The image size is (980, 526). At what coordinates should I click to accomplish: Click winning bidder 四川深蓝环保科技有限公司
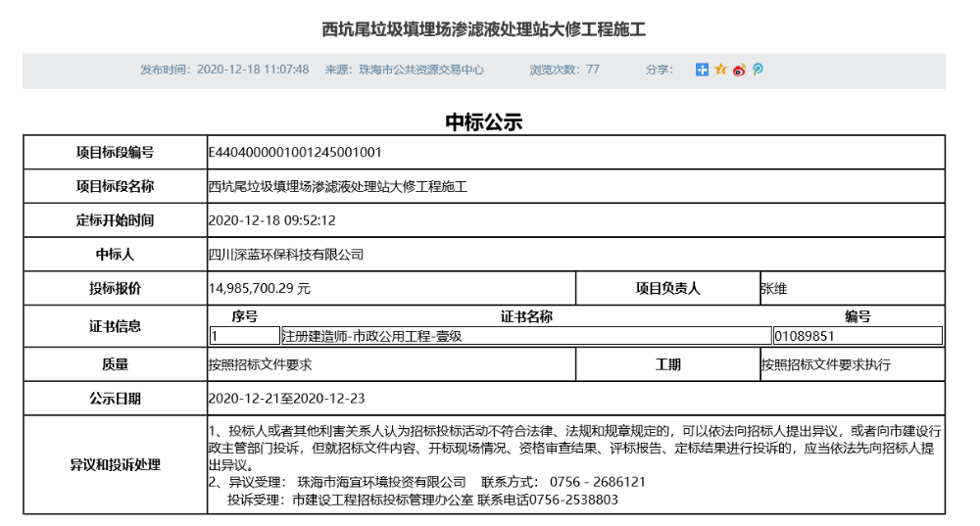tap(286, 255)
